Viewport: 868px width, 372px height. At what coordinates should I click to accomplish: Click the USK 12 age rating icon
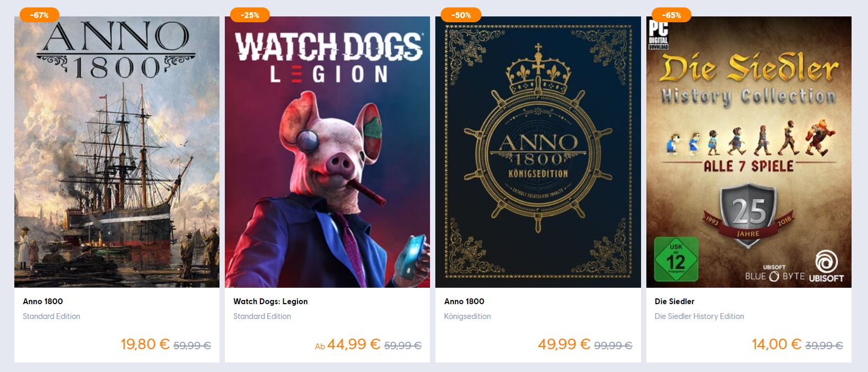676,259
